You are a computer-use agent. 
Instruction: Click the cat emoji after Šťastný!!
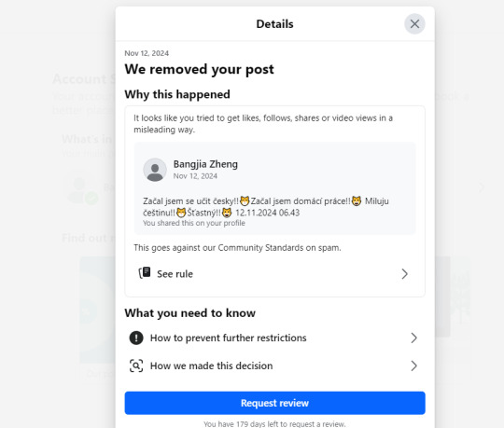[x=227, y=213]
